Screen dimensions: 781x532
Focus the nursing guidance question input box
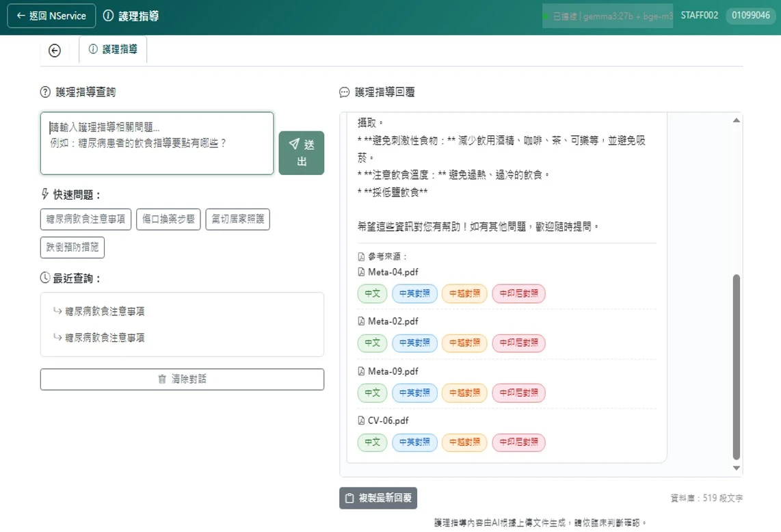click(157, 143)
